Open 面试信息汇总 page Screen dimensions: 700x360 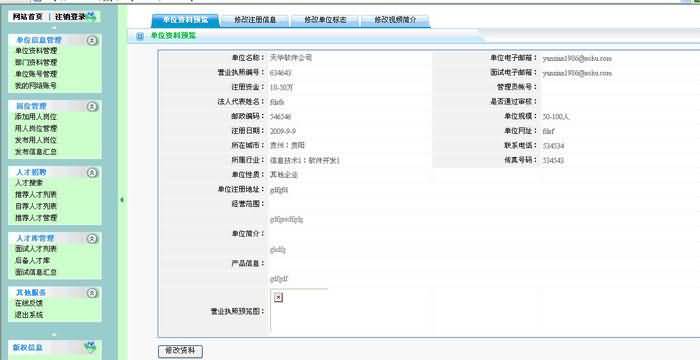pyautogui.click(x=36, y=272)
